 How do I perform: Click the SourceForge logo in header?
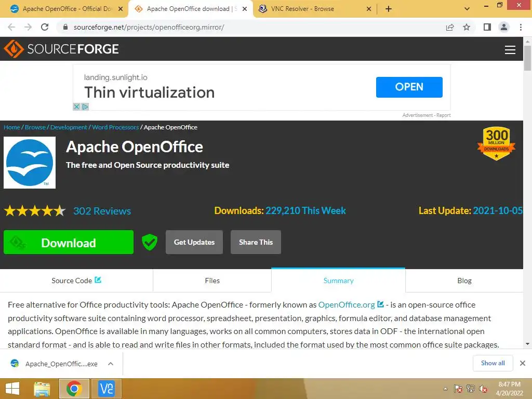pos(61,49)
